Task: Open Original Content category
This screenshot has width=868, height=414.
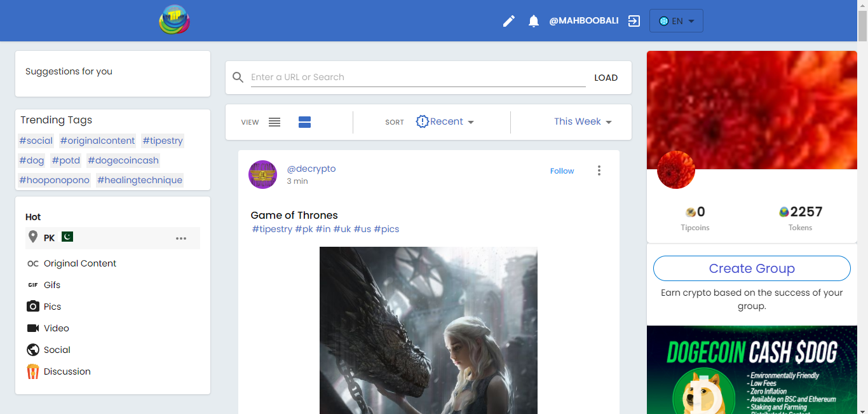Action: (80, 263)
